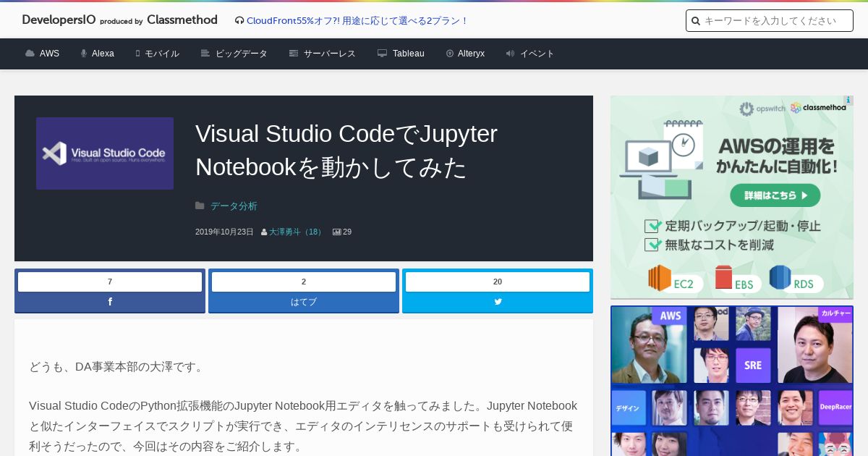Click the lines icon next to ビッグデータ

pyautogui.click(x=205, y=54)
